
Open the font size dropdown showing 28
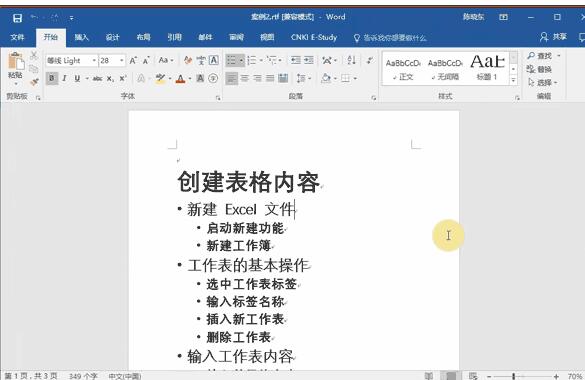pyautogui.click(x=121, y=60)
